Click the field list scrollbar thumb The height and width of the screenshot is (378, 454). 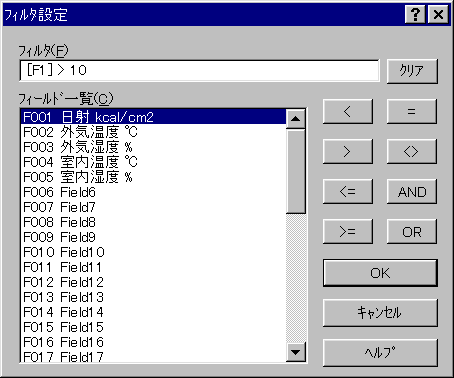[x=296, y=171]
